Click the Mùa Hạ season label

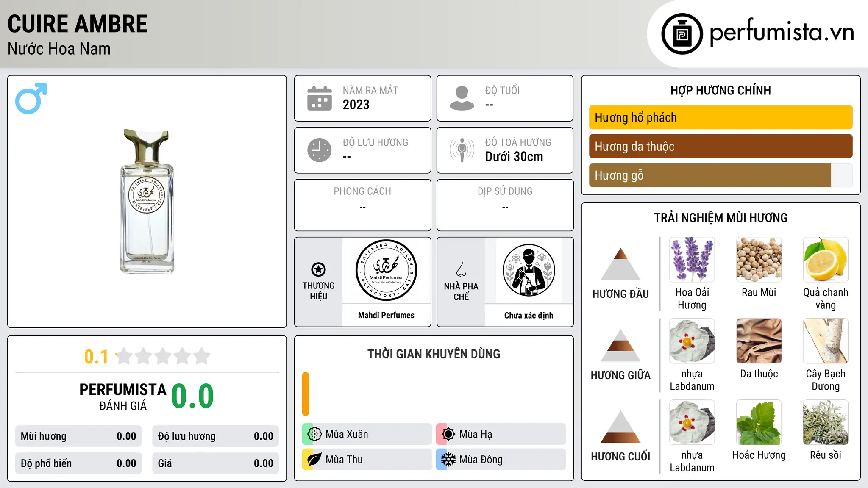coord(476,434)
